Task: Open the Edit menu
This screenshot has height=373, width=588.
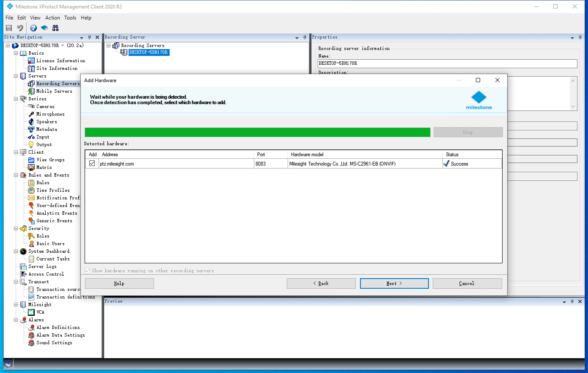Action: point(22,18)
